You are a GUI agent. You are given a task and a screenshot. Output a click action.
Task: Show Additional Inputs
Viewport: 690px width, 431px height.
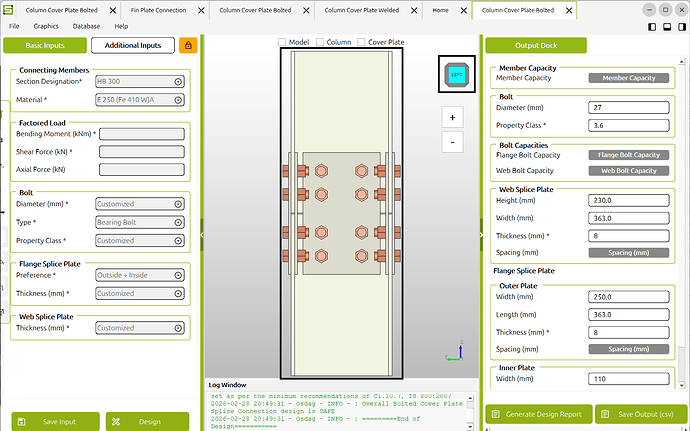point(132,45)
